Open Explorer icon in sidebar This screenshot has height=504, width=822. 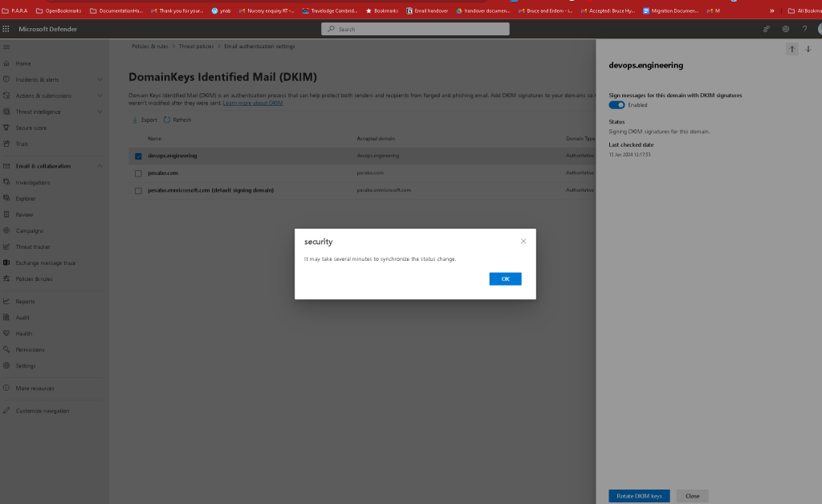coord(6,198)
